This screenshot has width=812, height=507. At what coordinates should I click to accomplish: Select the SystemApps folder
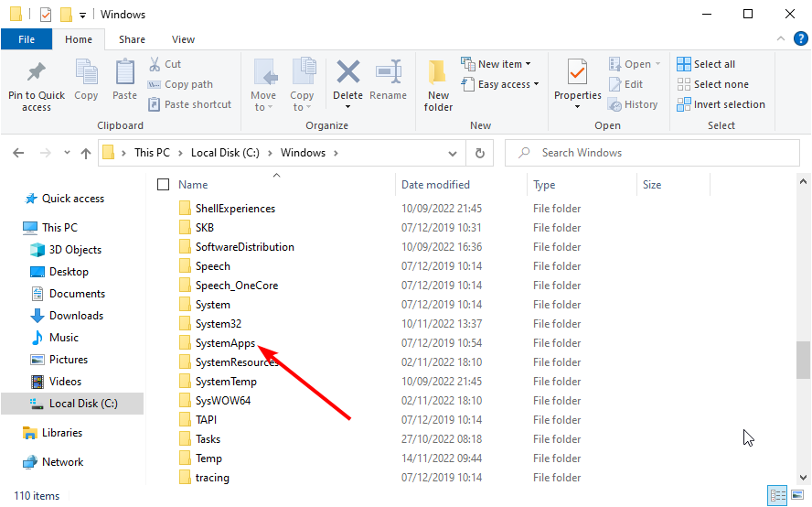coord(225,342)
